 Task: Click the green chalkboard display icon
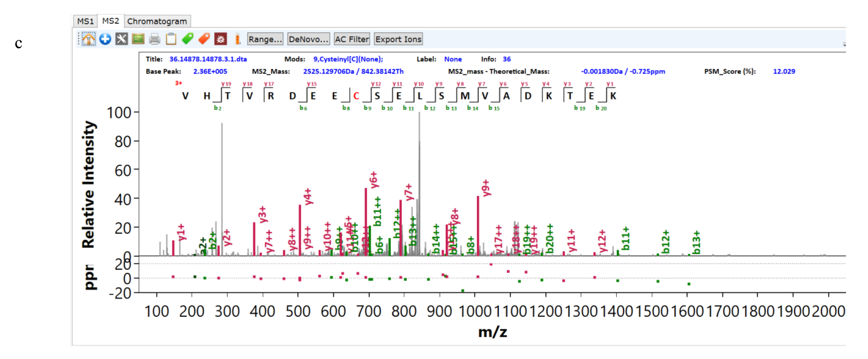point(138,39)
